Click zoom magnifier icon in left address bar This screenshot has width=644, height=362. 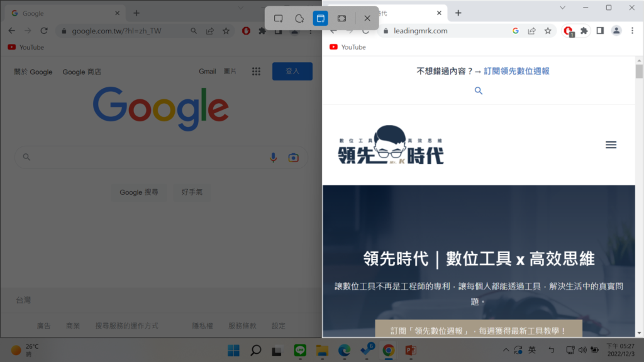point(194,31)
